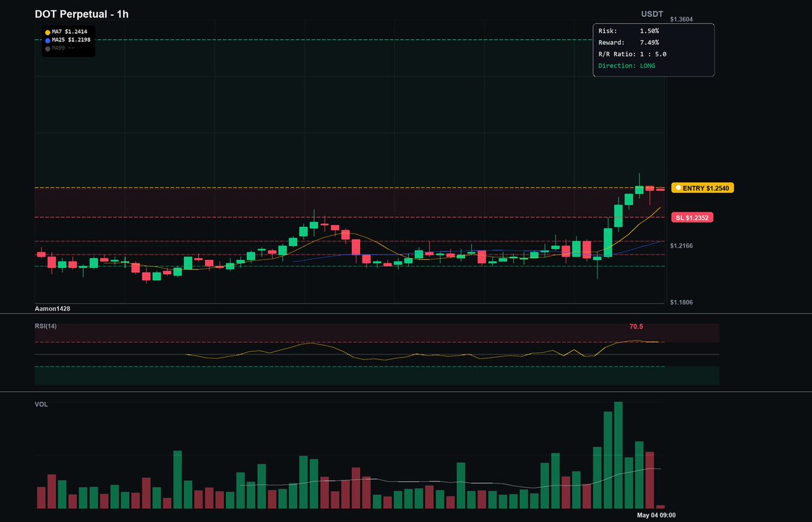Click the RSI(14) panel label
The image size is (812, 522).
pos(46,326)
